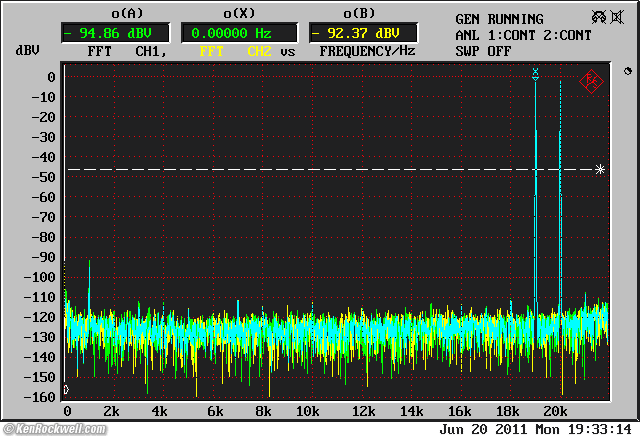Click the asterisk marker on the dashed line
This screenshot has height=436, width=640.
[x=600, y=170]
